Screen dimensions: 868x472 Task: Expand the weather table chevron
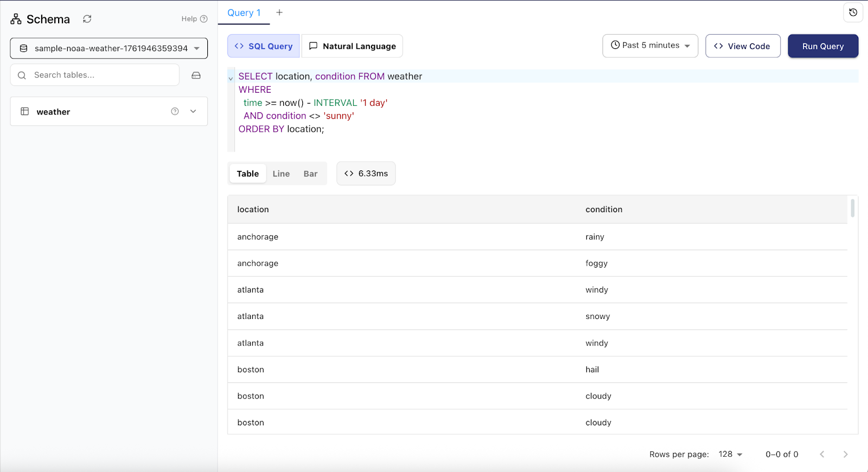coord(193,111)
